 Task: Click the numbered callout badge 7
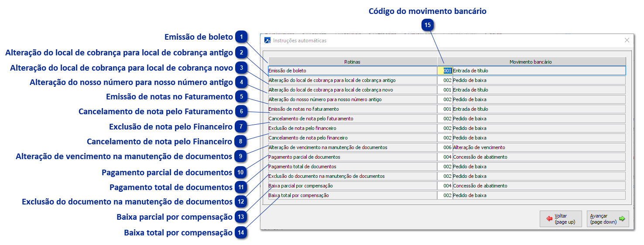coord(241,127)
